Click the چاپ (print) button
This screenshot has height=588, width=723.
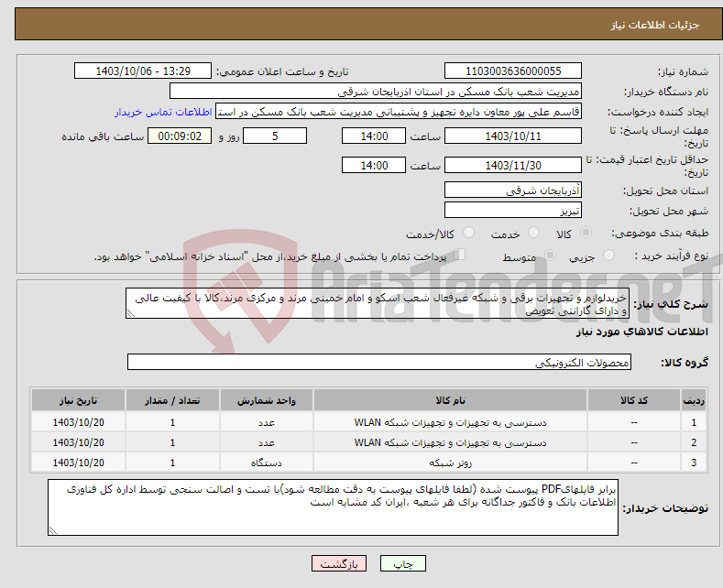(x=402, y=563)
